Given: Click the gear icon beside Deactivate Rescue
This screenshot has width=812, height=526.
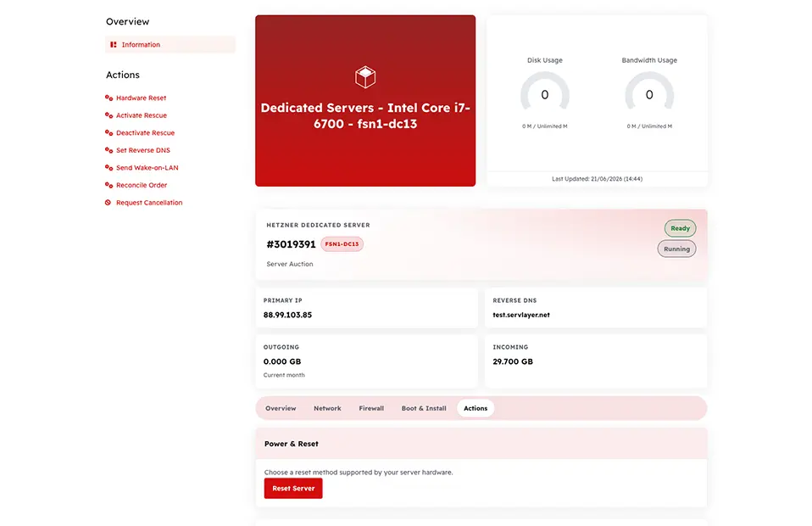Looking at the screenshot, I should [108, 132].
